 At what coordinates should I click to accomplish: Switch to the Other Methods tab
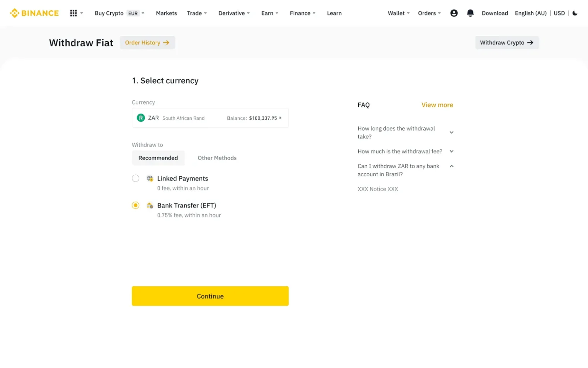217,158
